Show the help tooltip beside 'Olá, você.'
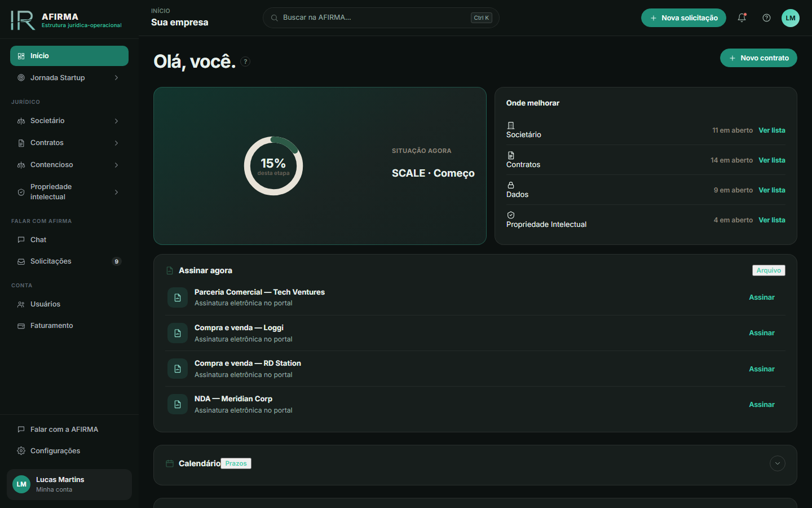 [x=245, y=62]
